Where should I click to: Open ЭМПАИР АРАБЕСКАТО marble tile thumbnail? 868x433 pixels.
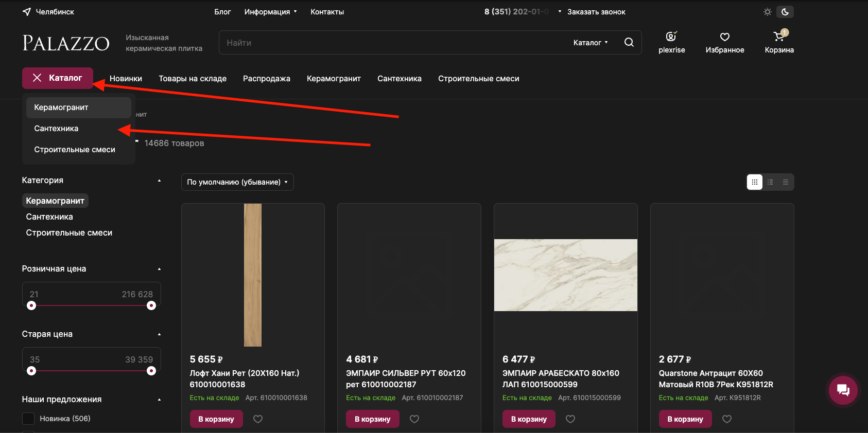(x=566, y=275)
